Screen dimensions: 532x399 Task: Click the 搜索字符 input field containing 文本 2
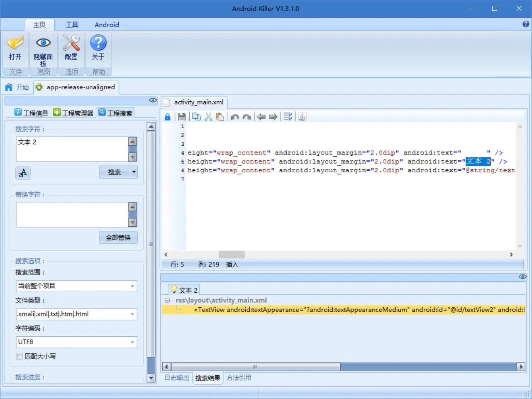(x=72, y=149)
